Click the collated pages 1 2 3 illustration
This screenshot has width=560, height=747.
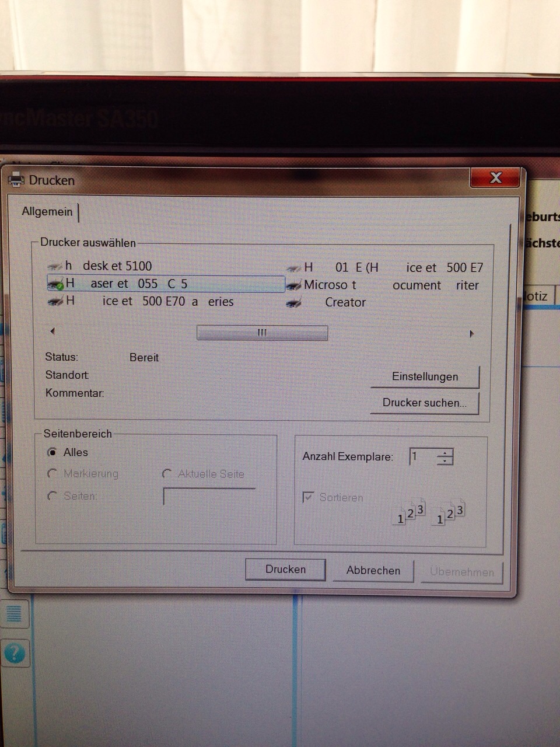pyautogui.click(x=430, y=512)
